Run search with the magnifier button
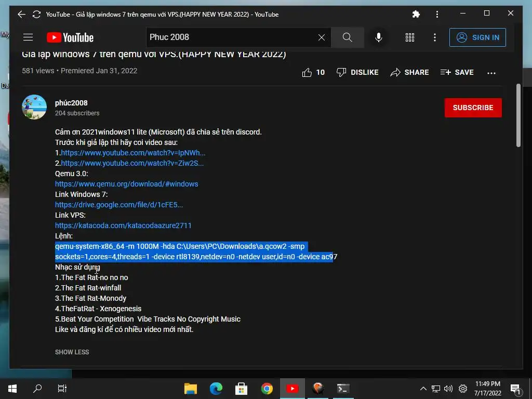The image size is (532, 399). click(x=348, y=37)
